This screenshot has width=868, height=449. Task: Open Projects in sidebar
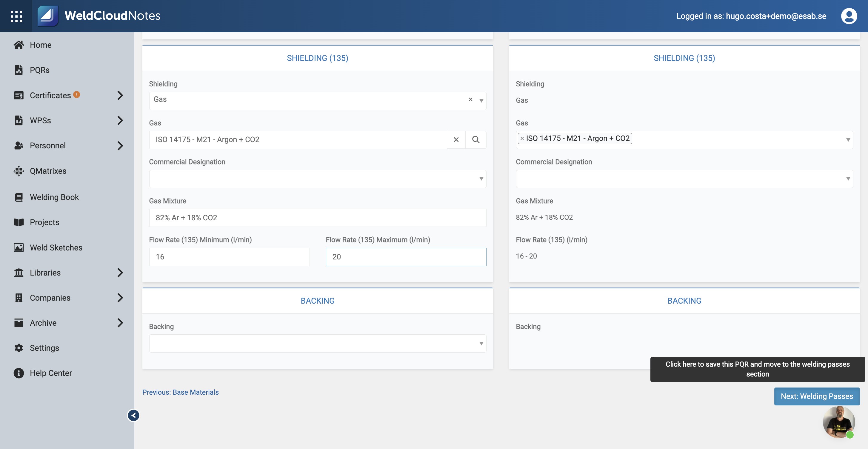(44, 222)
